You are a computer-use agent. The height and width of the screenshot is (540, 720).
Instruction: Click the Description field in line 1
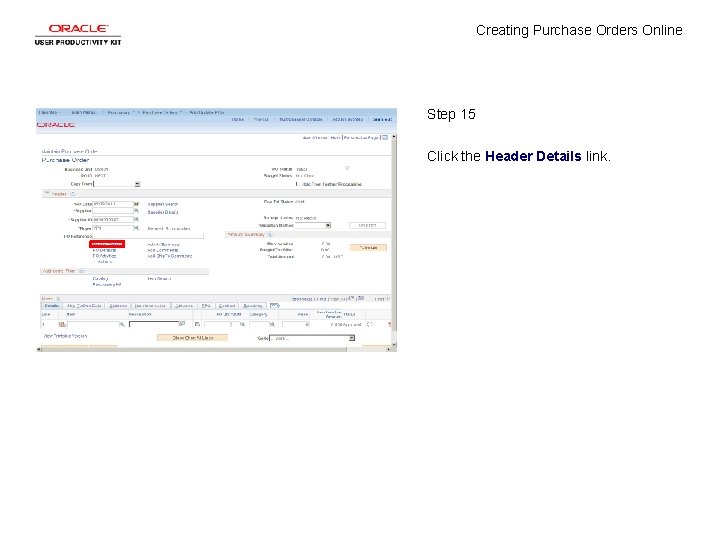(154, 324)
